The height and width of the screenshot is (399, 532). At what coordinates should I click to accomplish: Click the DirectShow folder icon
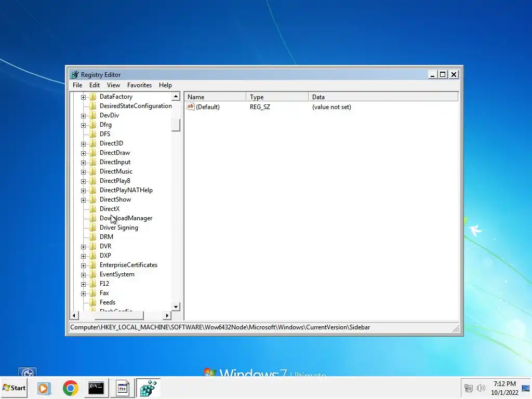tap(92, 199)
